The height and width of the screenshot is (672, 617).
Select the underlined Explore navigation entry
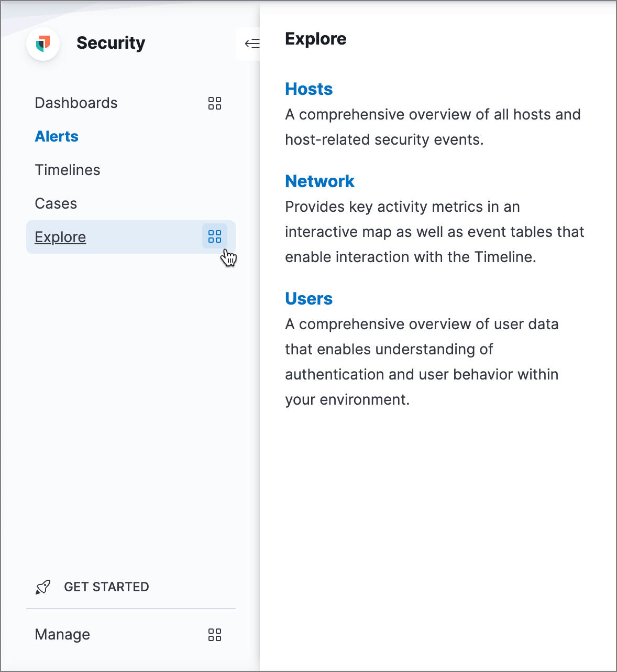[60, 237]
